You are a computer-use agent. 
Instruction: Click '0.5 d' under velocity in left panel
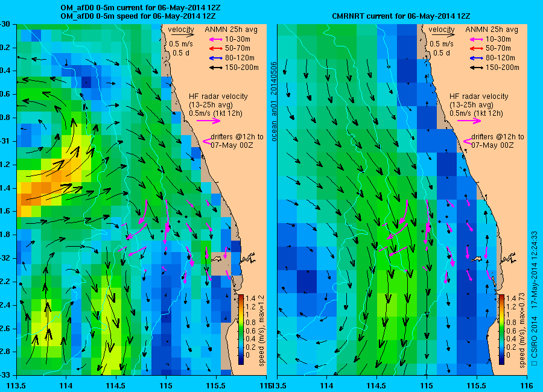[x=180, y=53]
